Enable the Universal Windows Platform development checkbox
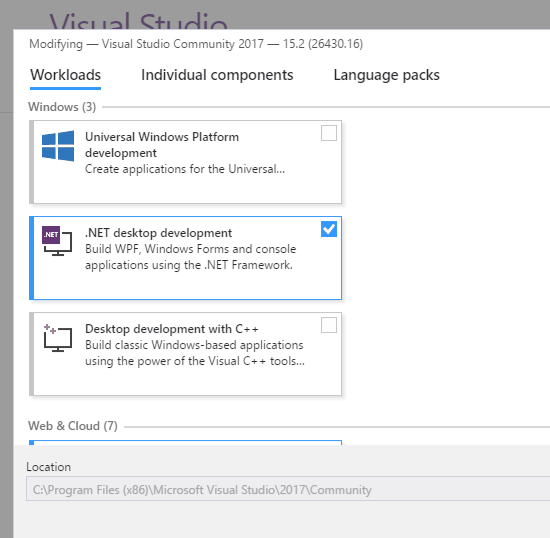550x538 pixels. (329, 133)
